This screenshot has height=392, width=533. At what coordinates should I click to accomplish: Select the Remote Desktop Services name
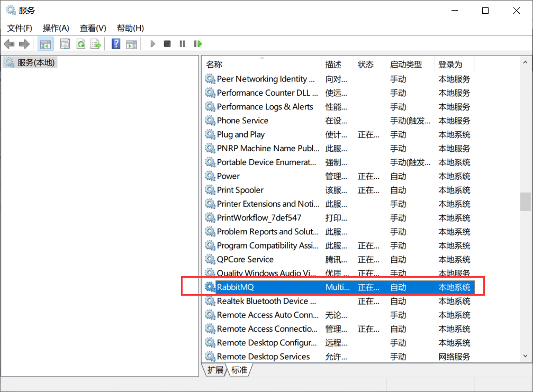263,357
